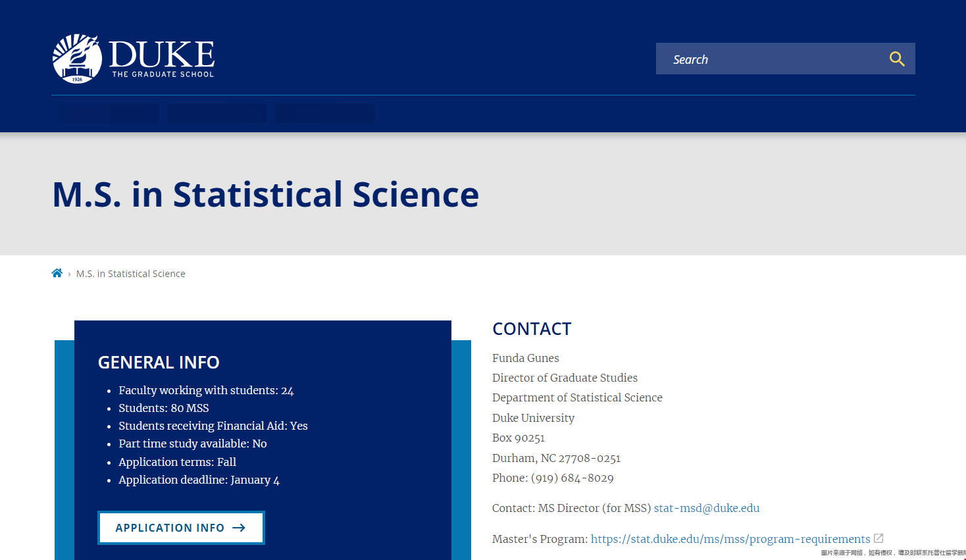Screen dimensions: 966x560
Task: Click the 'CONTACT' heading
Action: click(x=532, y=329)
